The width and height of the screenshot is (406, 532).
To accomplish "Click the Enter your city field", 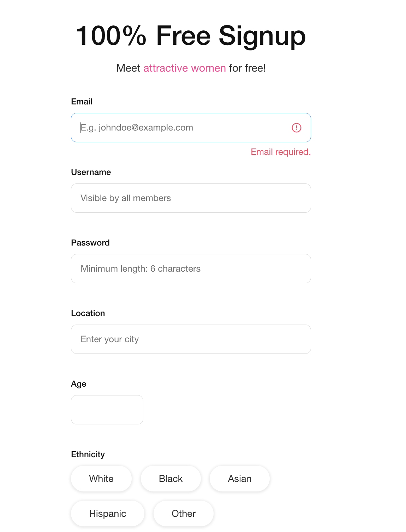I will [x=191, y=339].
